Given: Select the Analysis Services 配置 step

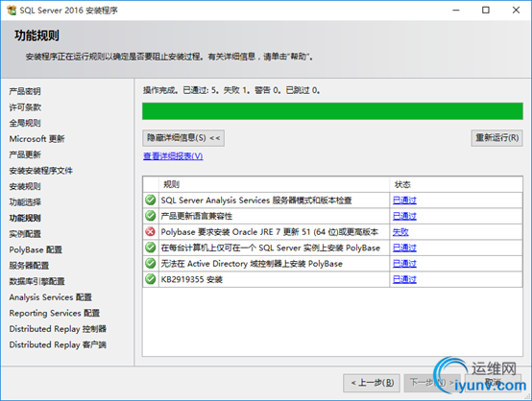Looking at the screenshot, I should click(x=50, y=297).
